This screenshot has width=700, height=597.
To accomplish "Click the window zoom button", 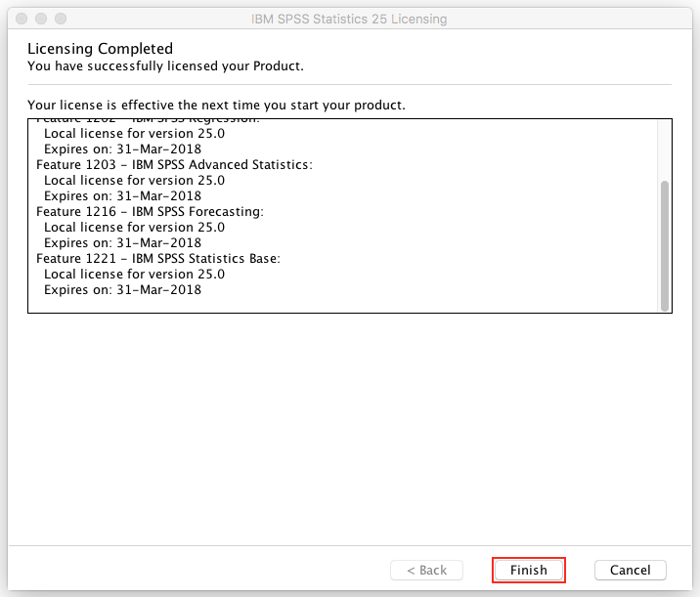I will click(x=61, y=19).
